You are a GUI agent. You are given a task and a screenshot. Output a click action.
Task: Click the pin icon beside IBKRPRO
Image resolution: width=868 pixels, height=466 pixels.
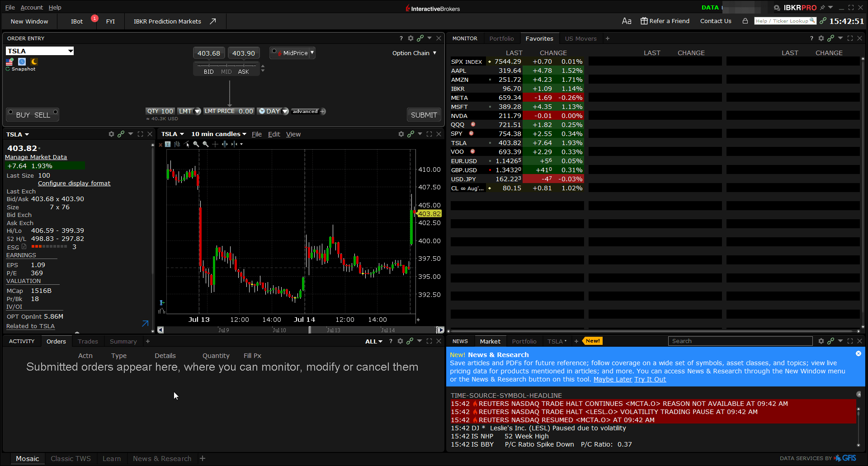pyautogui.click(x=822, y=8)
